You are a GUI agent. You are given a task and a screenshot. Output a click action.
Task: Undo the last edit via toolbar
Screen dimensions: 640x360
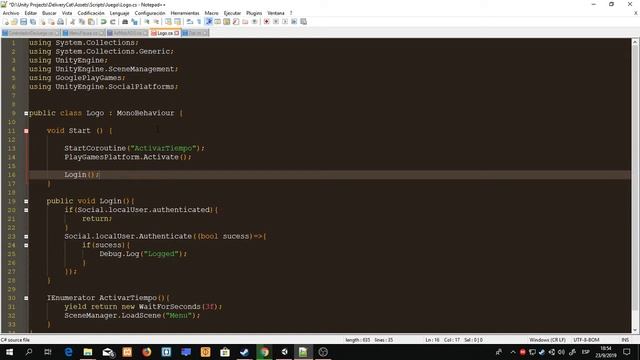(x=104, y=22)
